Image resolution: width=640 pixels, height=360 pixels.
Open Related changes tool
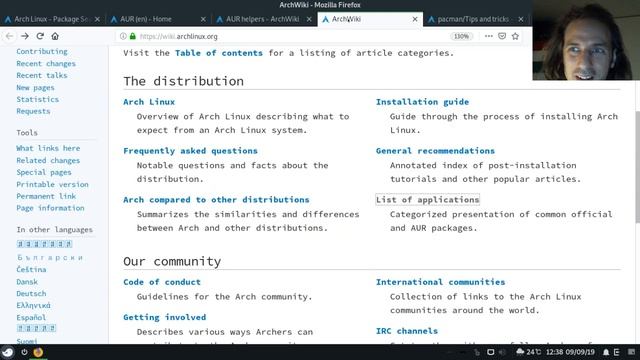[x=48, y=161]
